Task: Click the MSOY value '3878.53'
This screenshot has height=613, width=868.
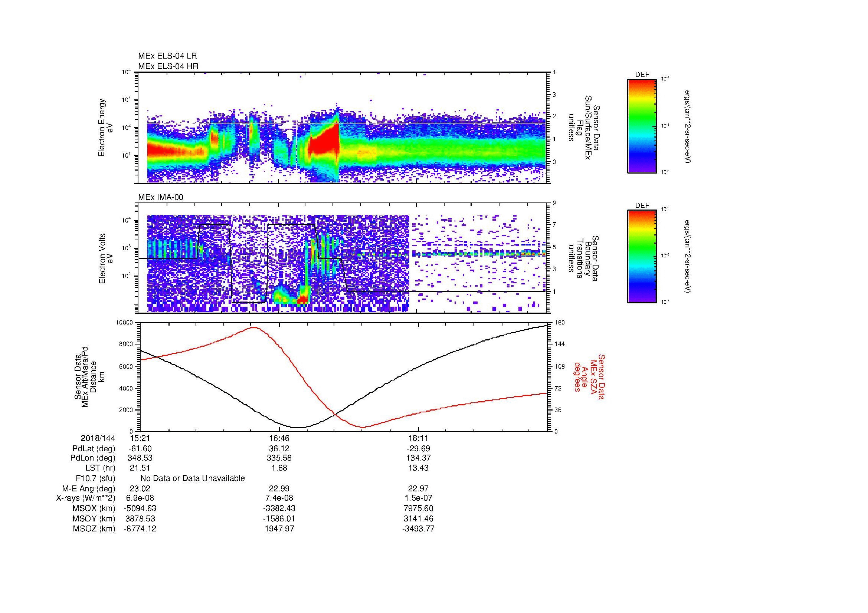Action: coord(140,518)
